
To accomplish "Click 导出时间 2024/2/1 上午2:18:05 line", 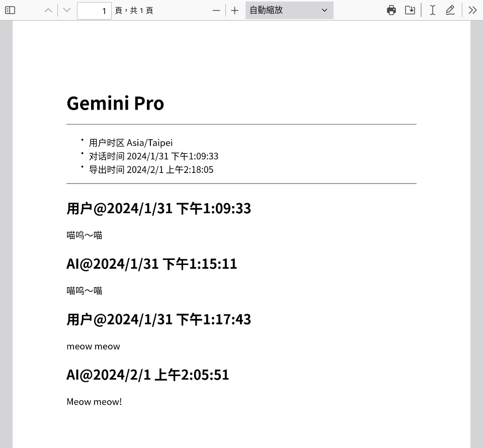I will 151,169.
